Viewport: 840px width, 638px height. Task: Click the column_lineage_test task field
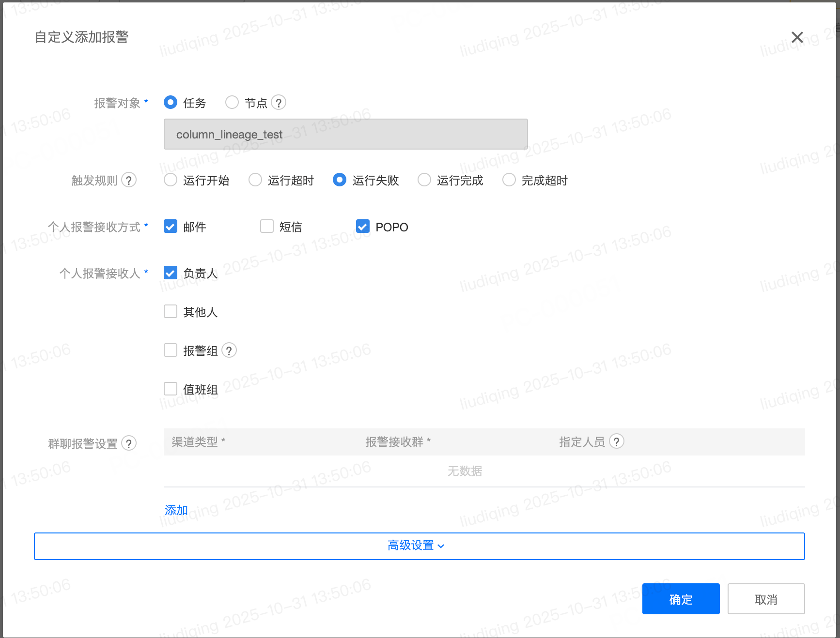[345, 134]
